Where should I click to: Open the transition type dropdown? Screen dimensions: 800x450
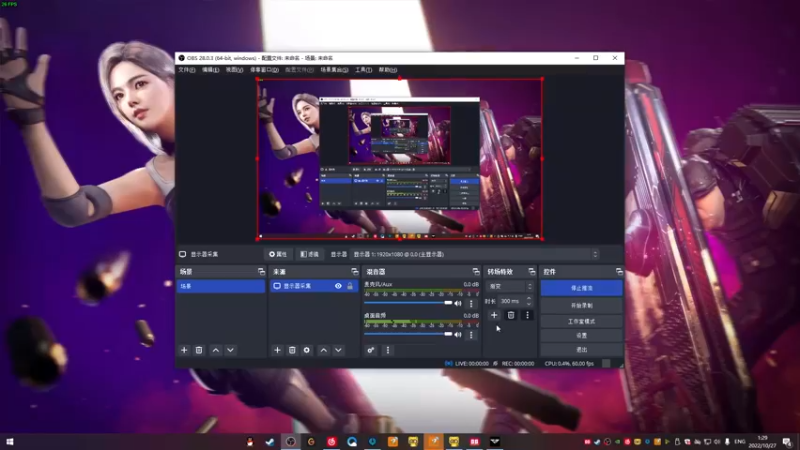click(509, 286)
